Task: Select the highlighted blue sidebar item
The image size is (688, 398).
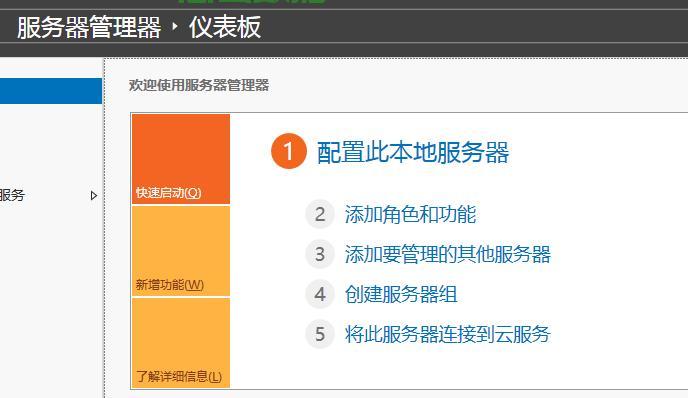Action: coord(51,91)
